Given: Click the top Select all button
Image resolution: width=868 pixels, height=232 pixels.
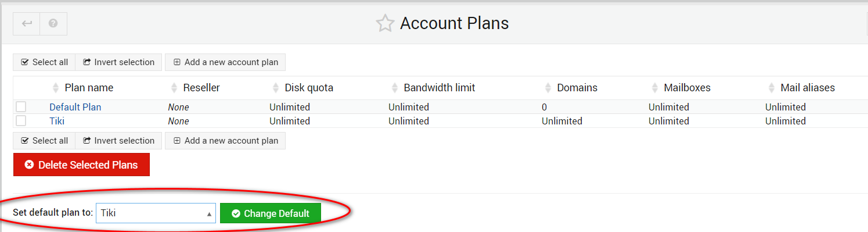Looking at the screenshot, I should (x=44, y=62).
